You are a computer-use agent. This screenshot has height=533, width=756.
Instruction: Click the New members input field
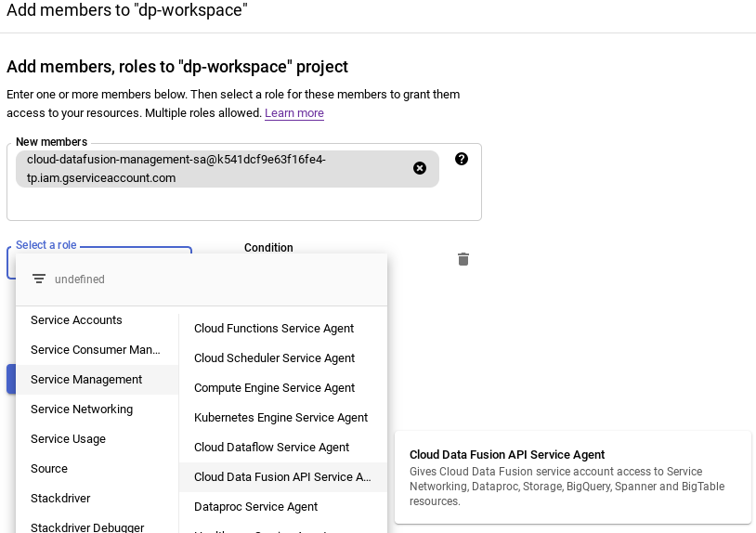point(243,203)
